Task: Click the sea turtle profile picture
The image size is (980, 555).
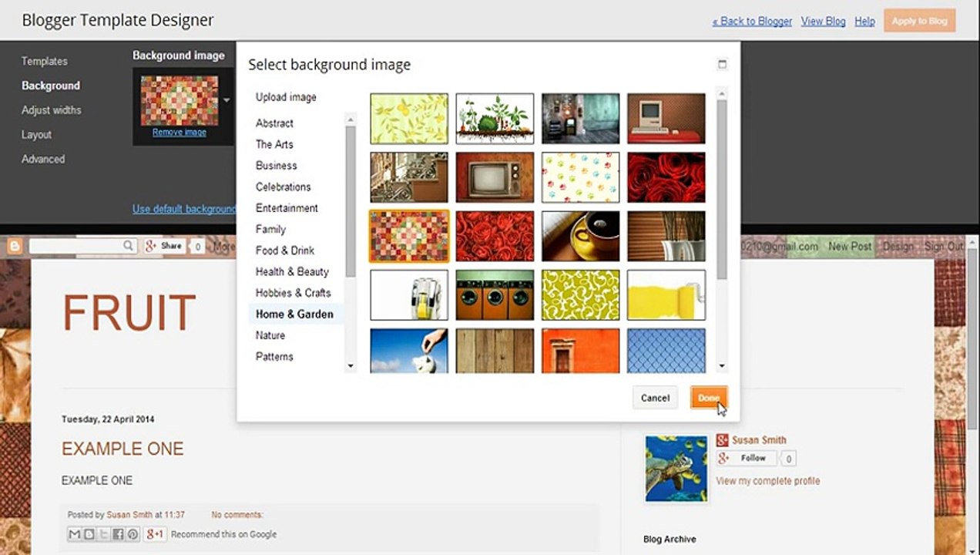Action: pyautogui.click(x=676, y=469)
